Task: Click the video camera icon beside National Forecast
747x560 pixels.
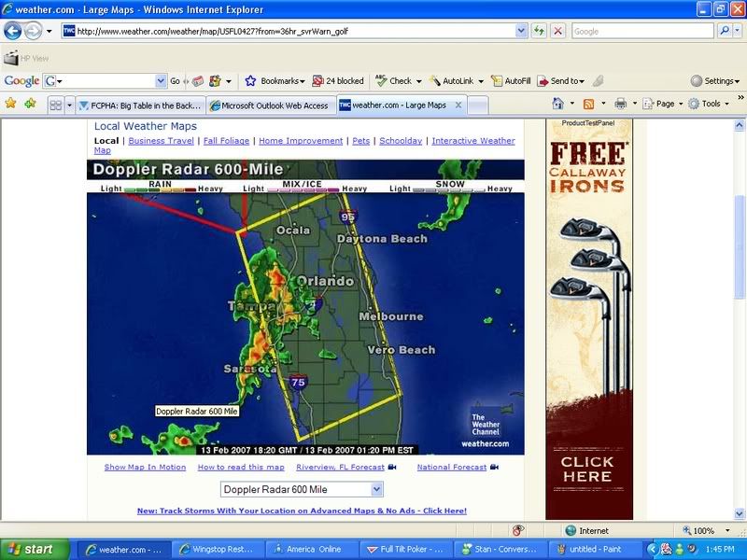Action: pyautogui.click(x=495, y=468)
